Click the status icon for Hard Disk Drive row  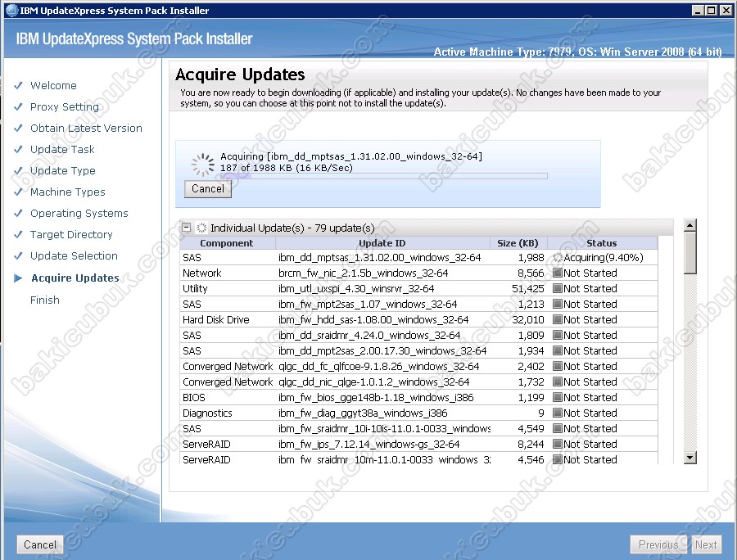[558, 319]
